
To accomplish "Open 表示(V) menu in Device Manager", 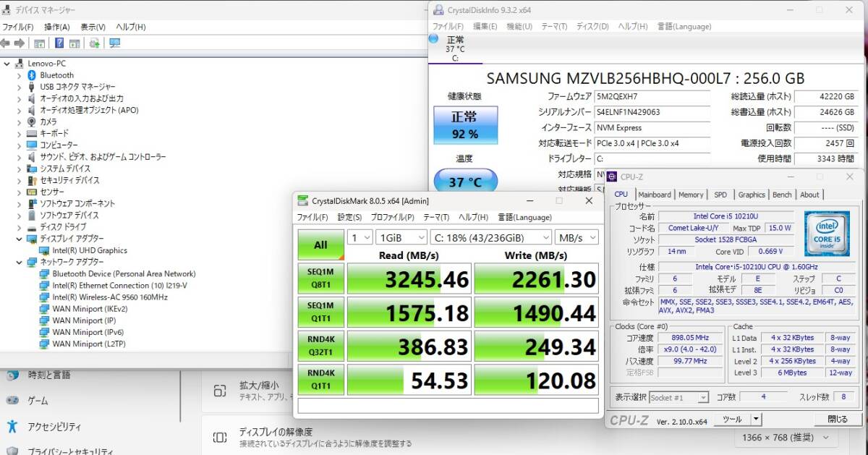I will point(93,27).
